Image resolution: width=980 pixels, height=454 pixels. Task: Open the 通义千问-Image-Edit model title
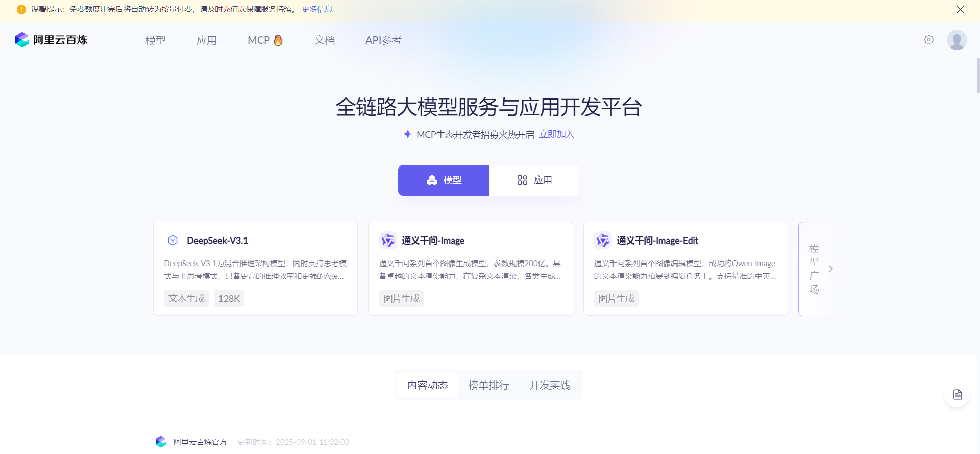tap(657, 241)
